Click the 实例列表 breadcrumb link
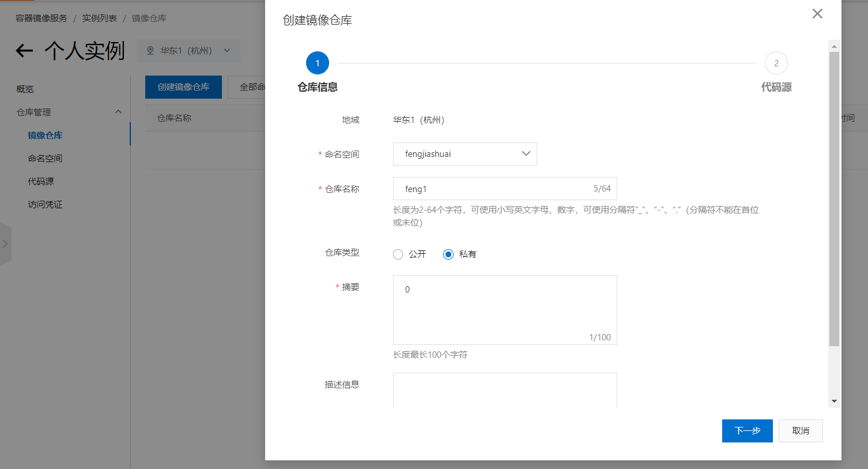This screenshot has height=469, width=868. (x=99, y=18)
